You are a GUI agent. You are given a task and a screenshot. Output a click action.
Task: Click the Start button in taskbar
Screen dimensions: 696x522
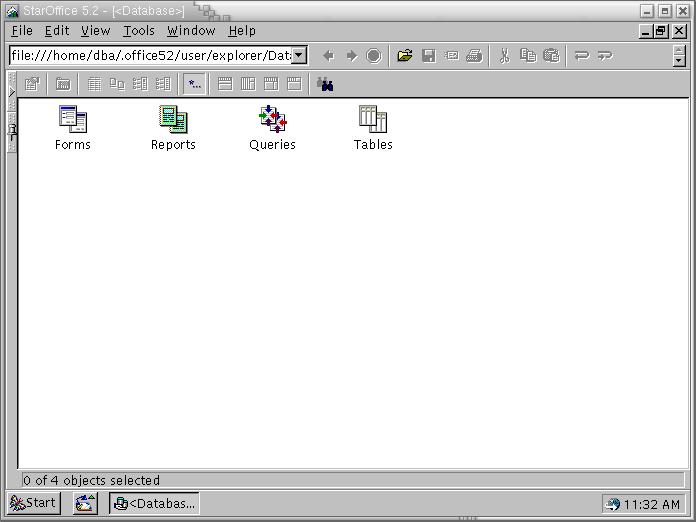point(33,503)
